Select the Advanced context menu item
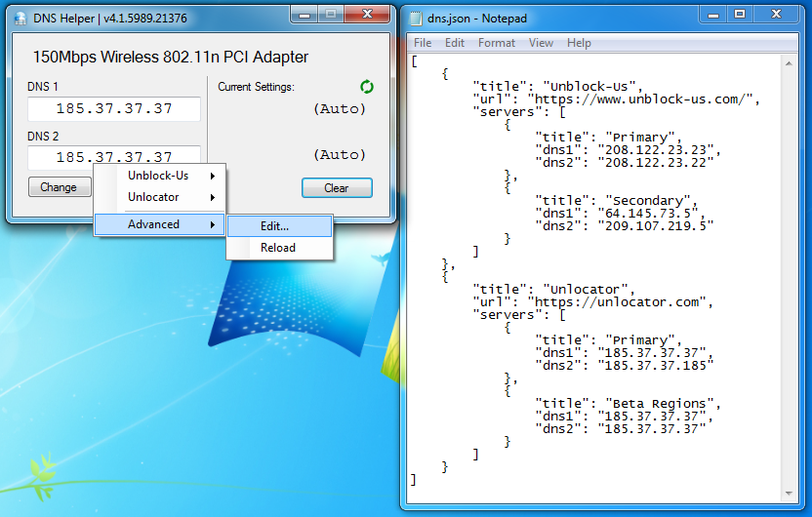The width and height of the screenshot is (812, 517). tap(159, 224)
